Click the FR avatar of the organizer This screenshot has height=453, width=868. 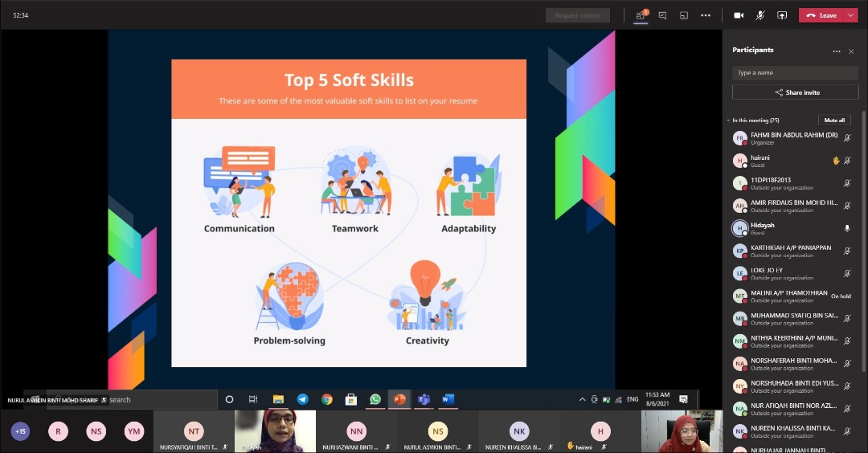739,138
